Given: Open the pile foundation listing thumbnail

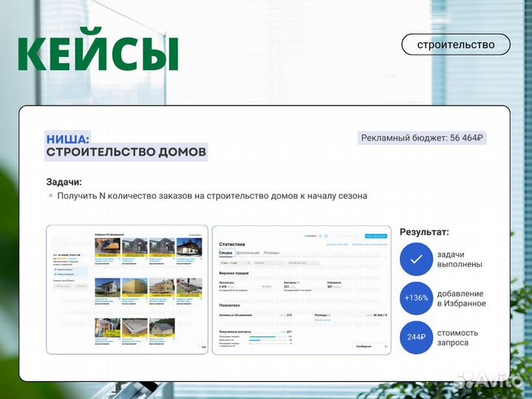Looking at the screenshot, I should (189, 287).
